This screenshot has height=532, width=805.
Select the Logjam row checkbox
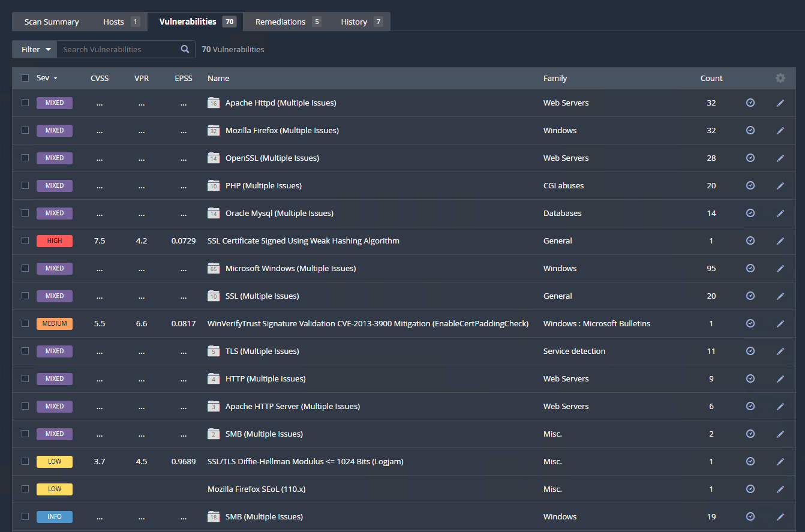point(25,461)
